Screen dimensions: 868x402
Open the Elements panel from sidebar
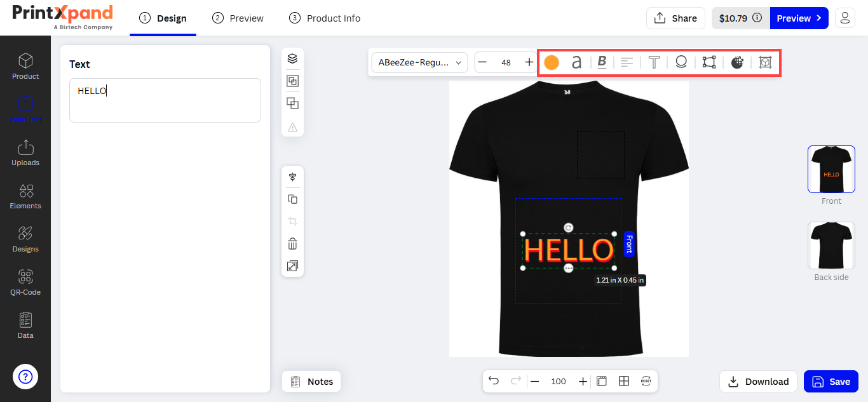[x=25, y=196]
